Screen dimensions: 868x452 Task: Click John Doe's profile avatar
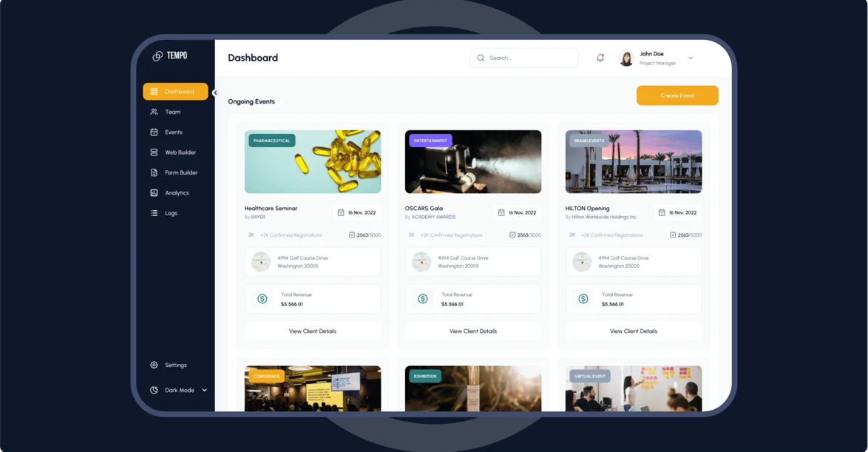[x=626, y=58]
